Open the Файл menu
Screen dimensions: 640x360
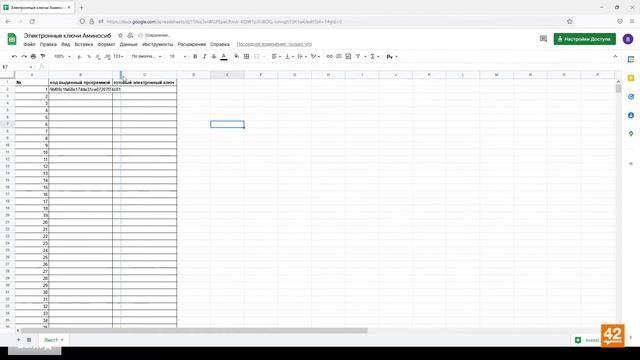point(29,44)
